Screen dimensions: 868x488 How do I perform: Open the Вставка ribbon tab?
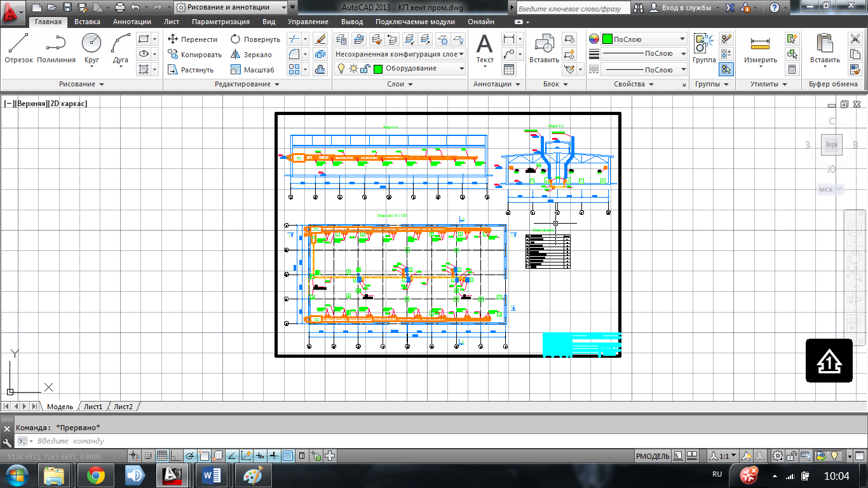point(87,22)
